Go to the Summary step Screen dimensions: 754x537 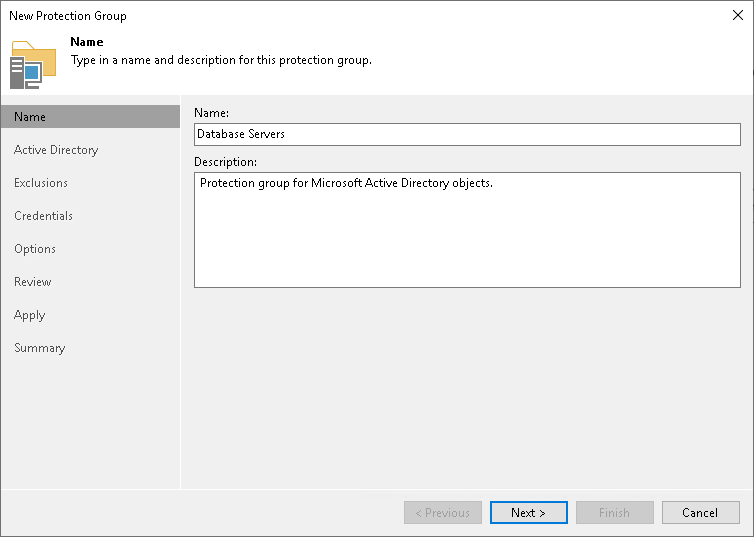[x=40, y=348]
